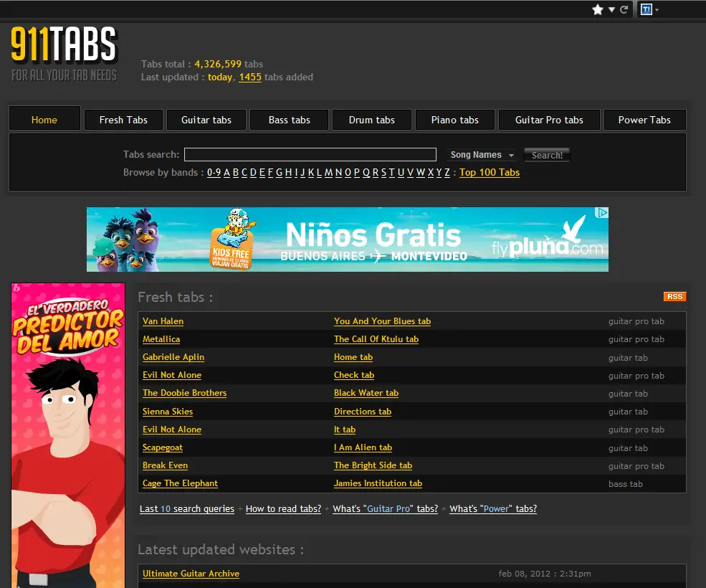Open the Sienna Skies artist link
Viewport: 706px width, 588px height.
pos(168,412)
